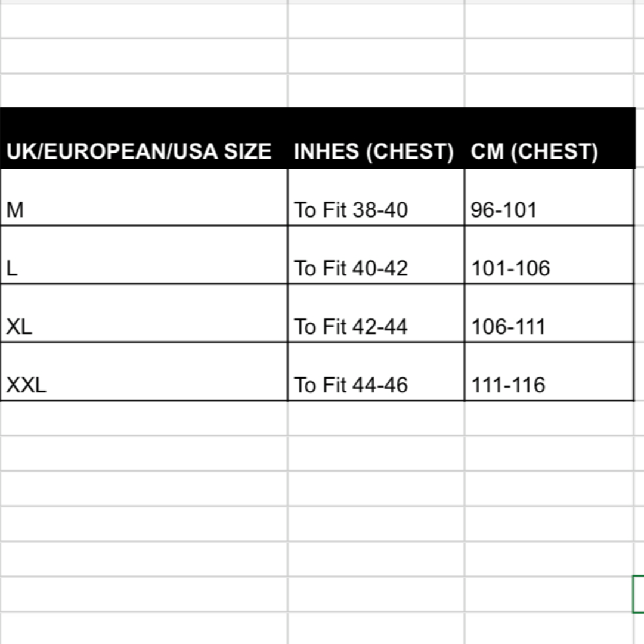644x644 pixels.
Task: Select the To Fit 38-40 cell
Action: pos(376,198)
